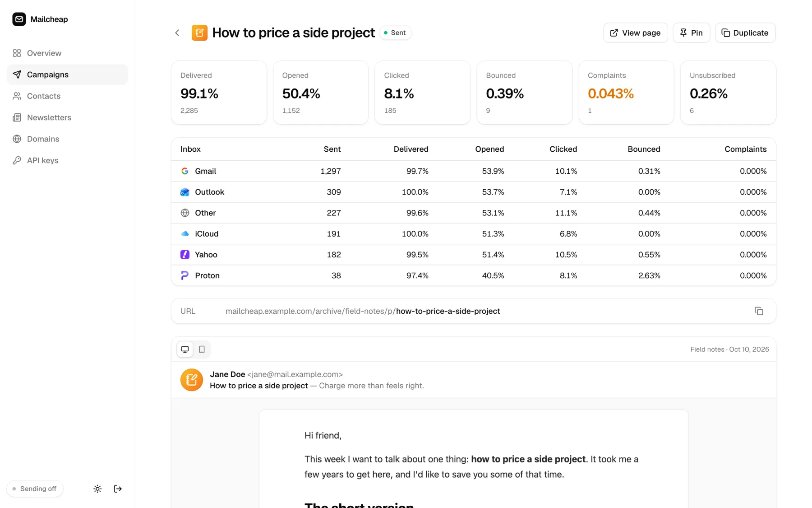Pin this campaign
Viewport: 812px width, 508px height.
coord(691,33)
